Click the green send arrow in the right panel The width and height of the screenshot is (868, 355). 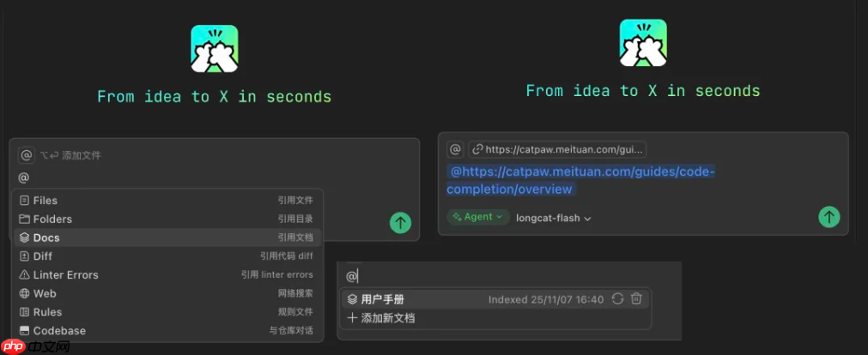pyautogui.click(x=829, y=216)
